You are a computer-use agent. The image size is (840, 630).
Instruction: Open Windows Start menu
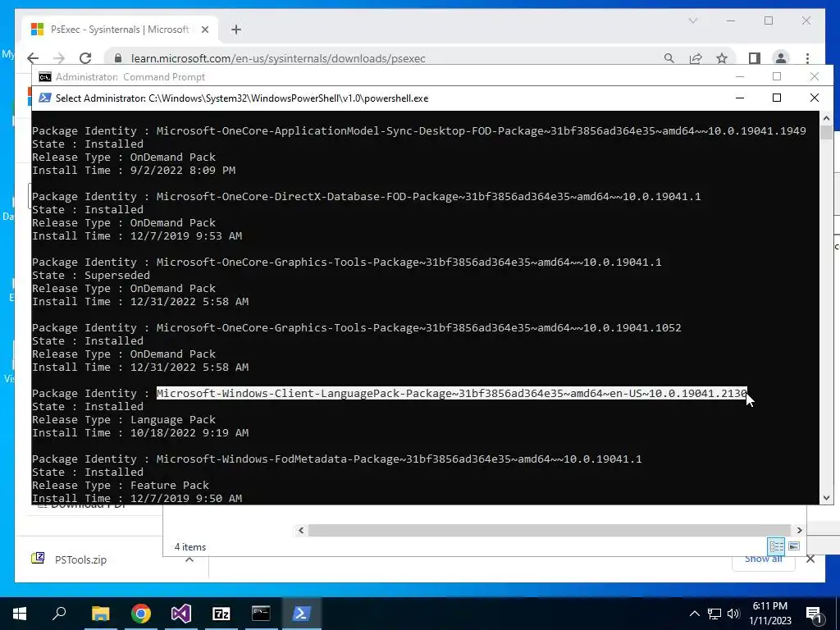20,614
